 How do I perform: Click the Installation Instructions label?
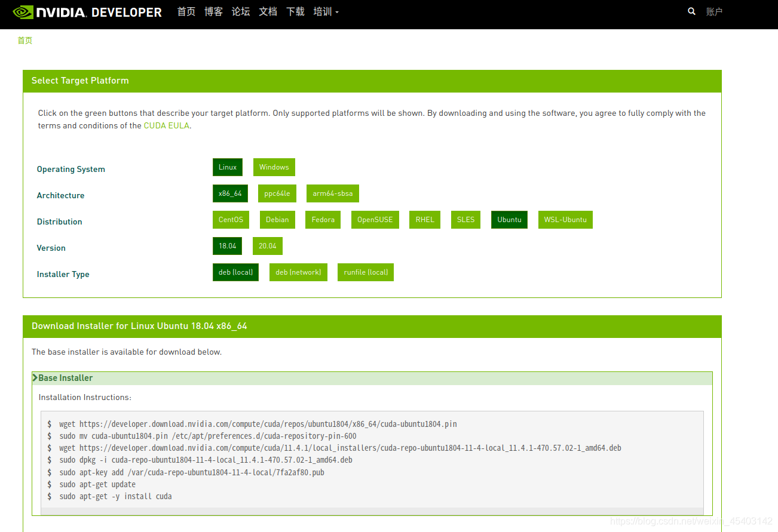(x=85, y=398)
